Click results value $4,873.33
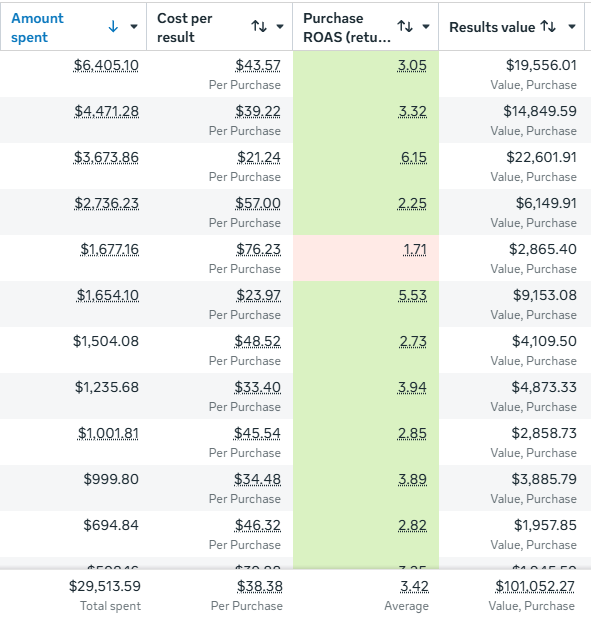 (544, 387)
